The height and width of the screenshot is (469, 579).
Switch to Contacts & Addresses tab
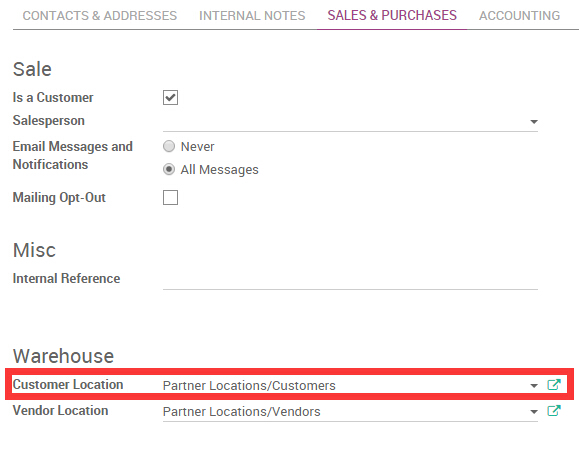(100, 16)
